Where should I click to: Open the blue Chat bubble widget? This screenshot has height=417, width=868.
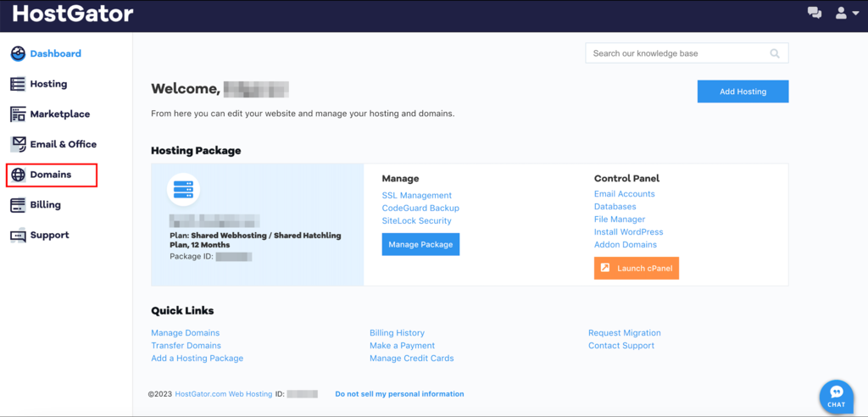[836, 395]
